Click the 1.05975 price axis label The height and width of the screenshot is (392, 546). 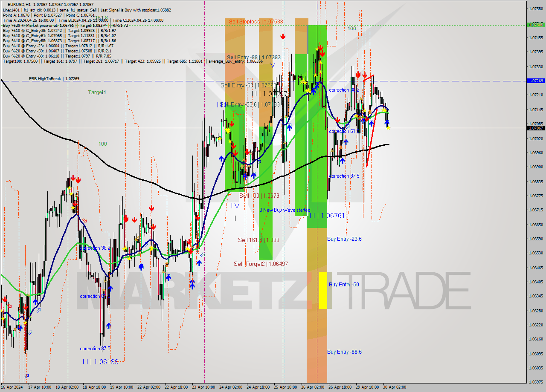536,382
